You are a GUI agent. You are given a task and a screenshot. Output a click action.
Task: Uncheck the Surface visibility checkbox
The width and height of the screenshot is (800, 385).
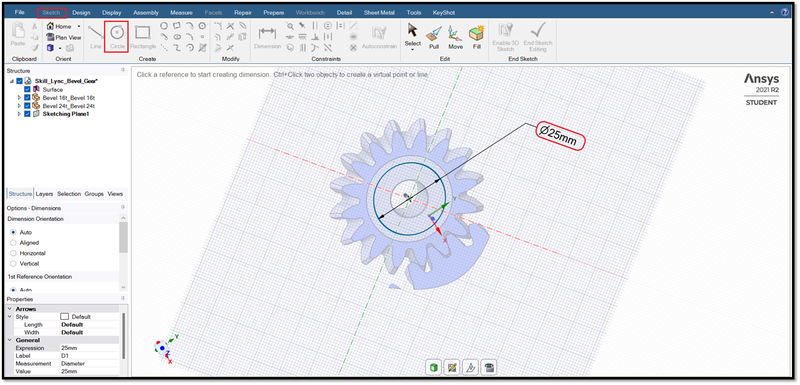pos(28,89)
